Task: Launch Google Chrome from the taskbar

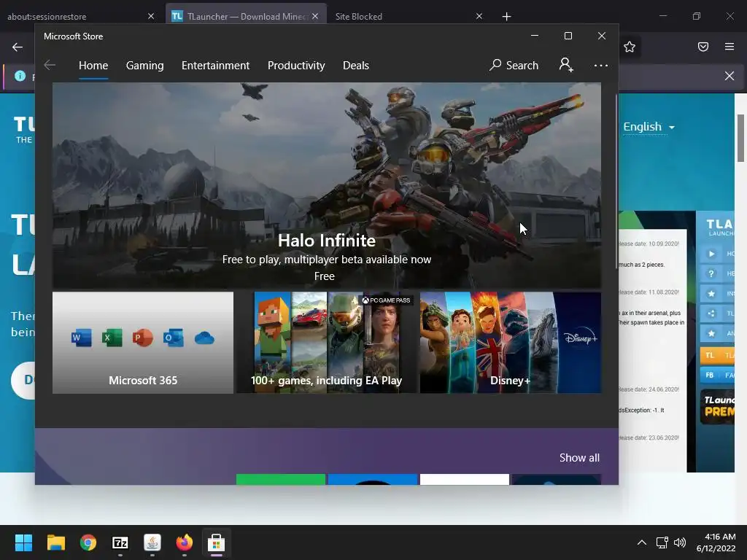Action: coord(88,542)
